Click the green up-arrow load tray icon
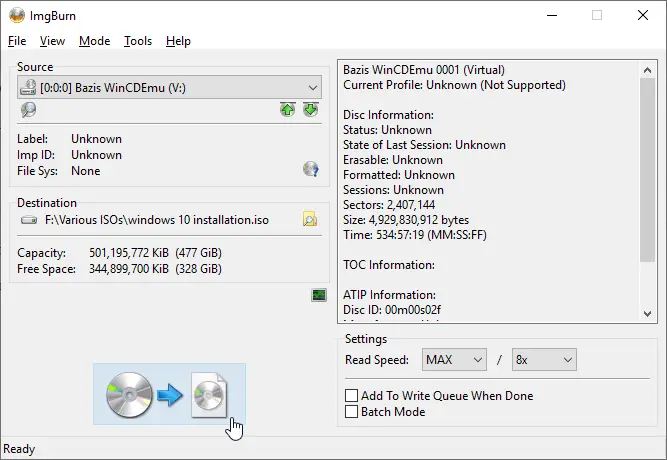The height and width of the screenshot is (460, 667). (288, 110)
